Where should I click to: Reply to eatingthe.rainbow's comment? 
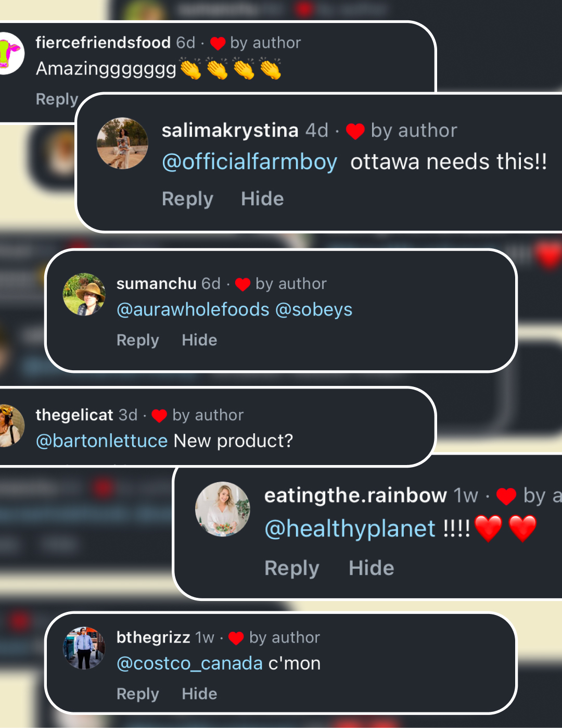coord(291,568)
